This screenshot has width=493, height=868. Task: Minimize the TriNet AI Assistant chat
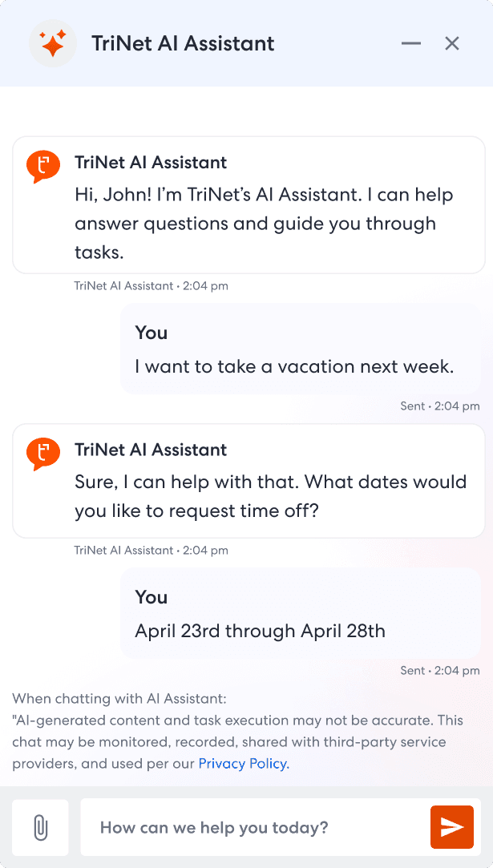pyautogui.click(x=411, y=43)
